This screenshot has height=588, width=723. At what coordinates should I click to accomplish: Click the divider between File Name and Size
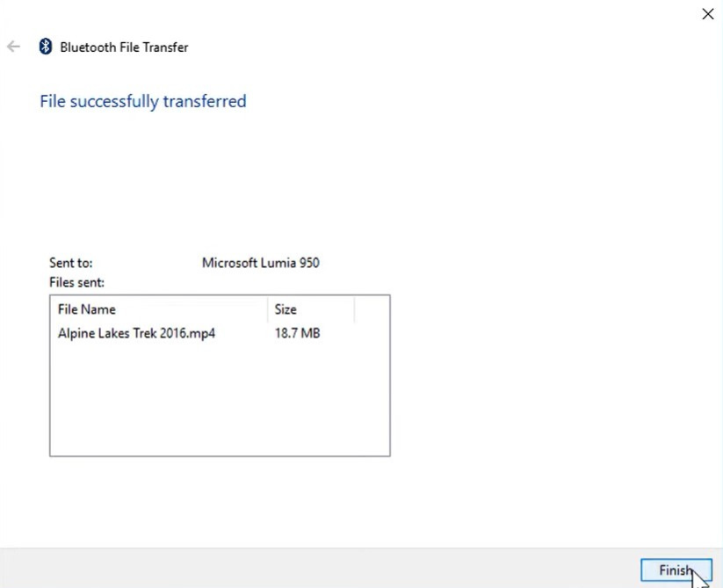[x=267, y=309]
